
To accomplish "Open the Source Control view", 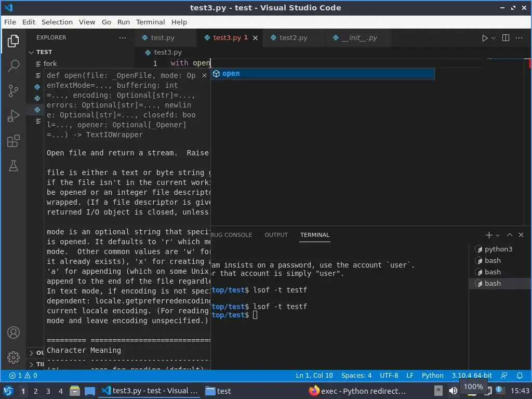I will [x=13, y=90].
